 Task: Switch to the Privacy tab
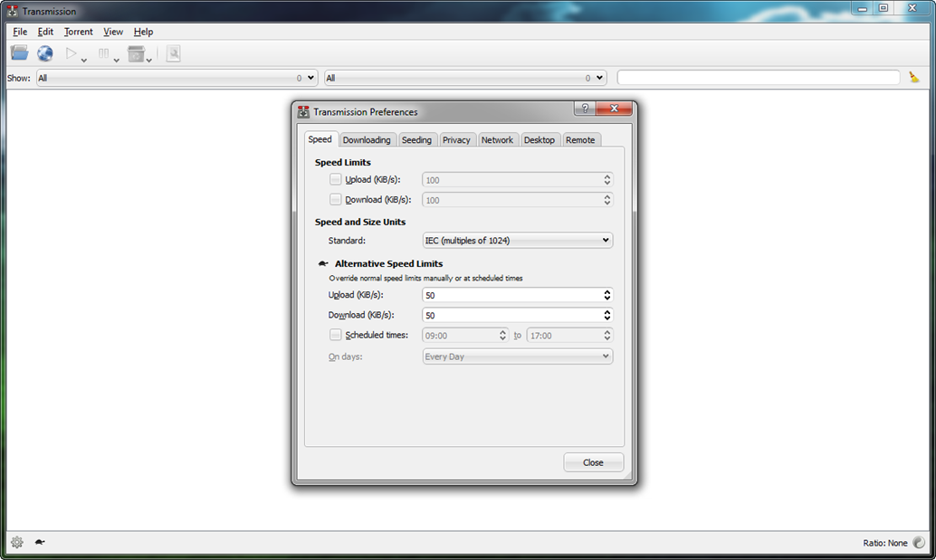pos(456,139)
